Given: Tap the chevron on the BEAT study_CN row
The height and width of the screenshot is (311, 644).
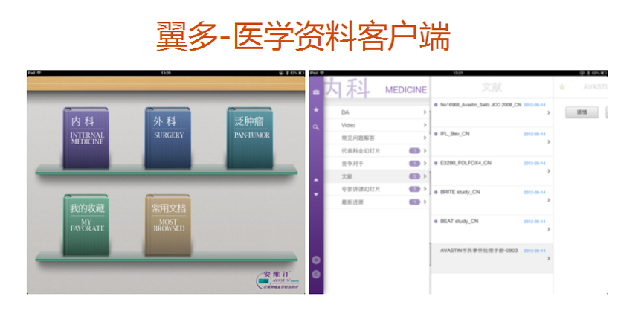Looking at the screenshot, I should pos(549,229).
